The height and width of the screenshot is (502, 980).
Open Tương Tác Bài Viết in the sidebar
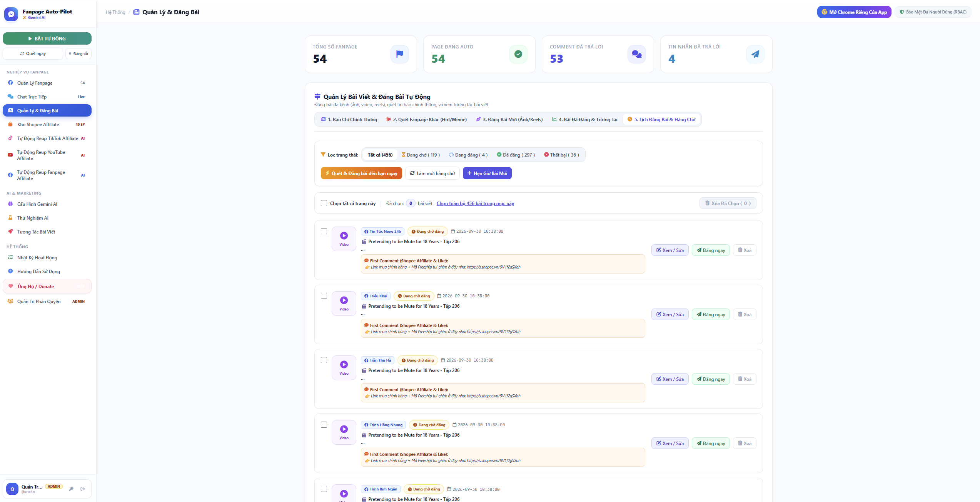pyautogui.click(x=47, y=232)
